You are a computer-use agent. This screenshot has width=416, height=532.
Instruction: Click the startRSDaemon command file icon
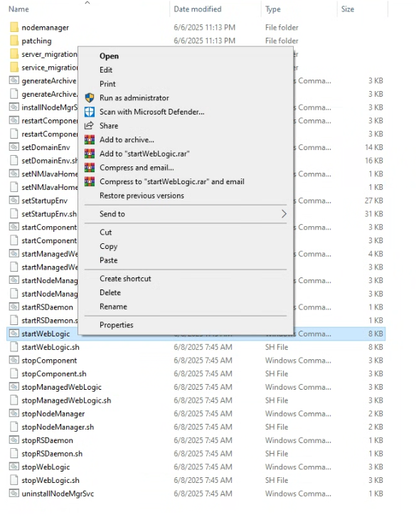[x=14, y=307]
